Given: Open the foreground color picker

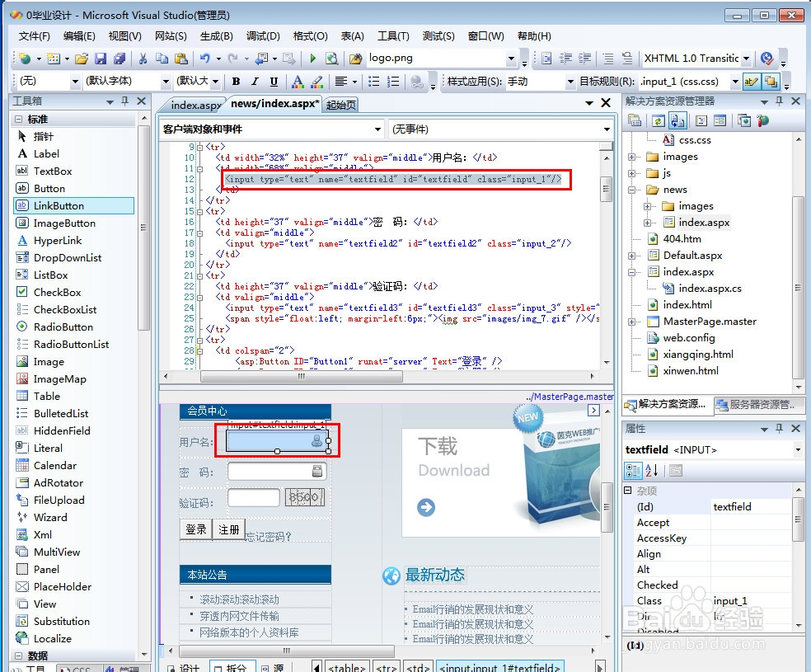Looking at the screenshot, I should 298,82.
